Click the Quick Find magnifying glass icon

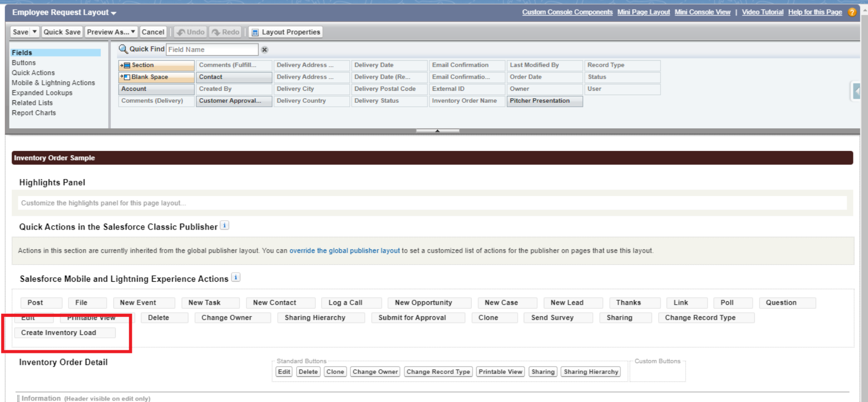pyautogui.click(x=123, y=49)
